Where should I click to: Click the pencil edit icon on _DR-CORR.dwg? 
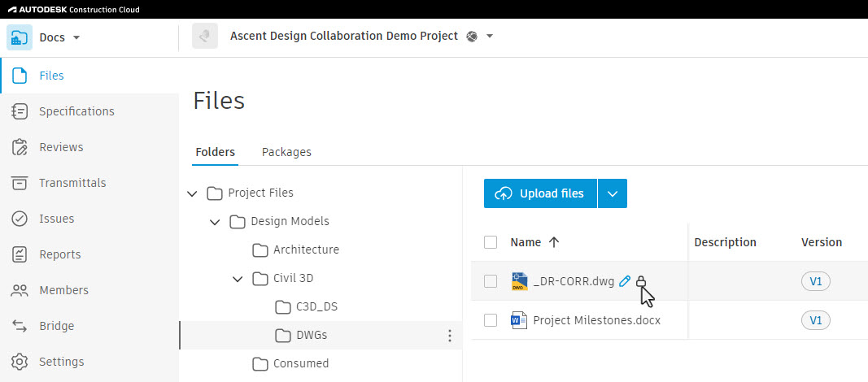point(625,281)
